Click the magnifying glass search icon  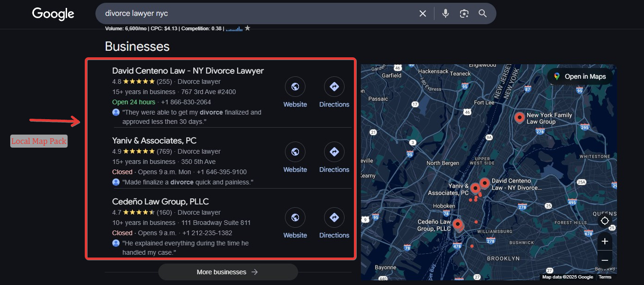(482, 14)
